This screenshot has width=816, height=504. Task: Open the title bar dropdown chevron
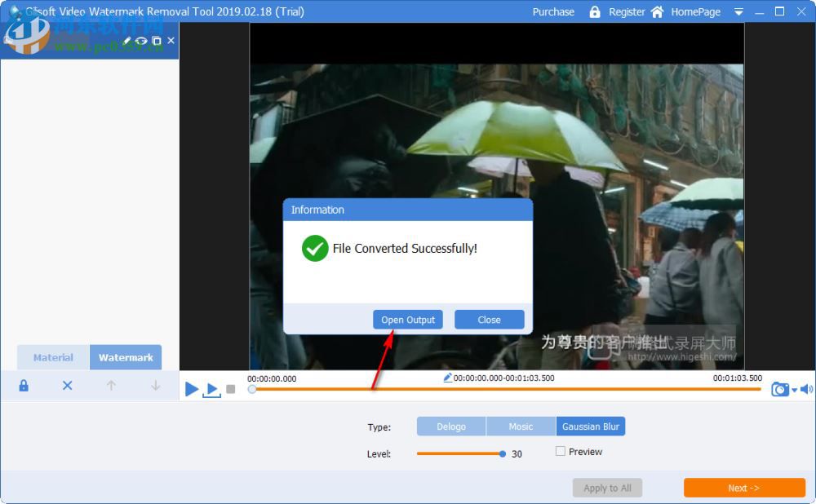(x=738, y=11)
